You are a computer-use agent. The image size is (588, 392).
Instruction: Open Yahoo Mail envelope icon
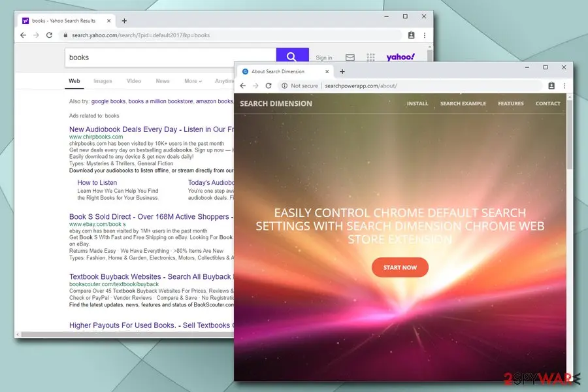[350, 57]
